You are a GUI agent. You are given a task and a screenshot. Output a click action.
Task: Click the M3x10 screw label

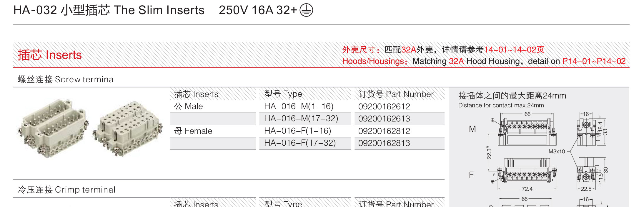(x=557, y=152)
